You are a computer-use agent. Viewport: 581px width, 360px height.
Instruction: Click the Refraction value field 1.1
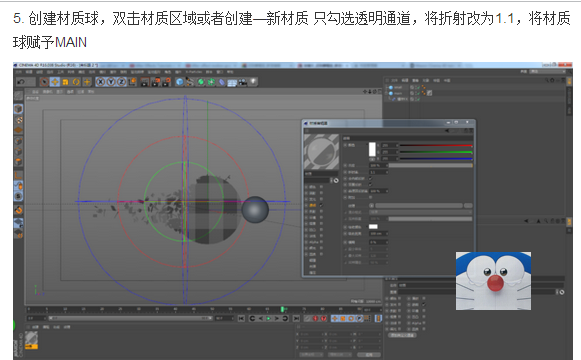[x=379, y=172]
